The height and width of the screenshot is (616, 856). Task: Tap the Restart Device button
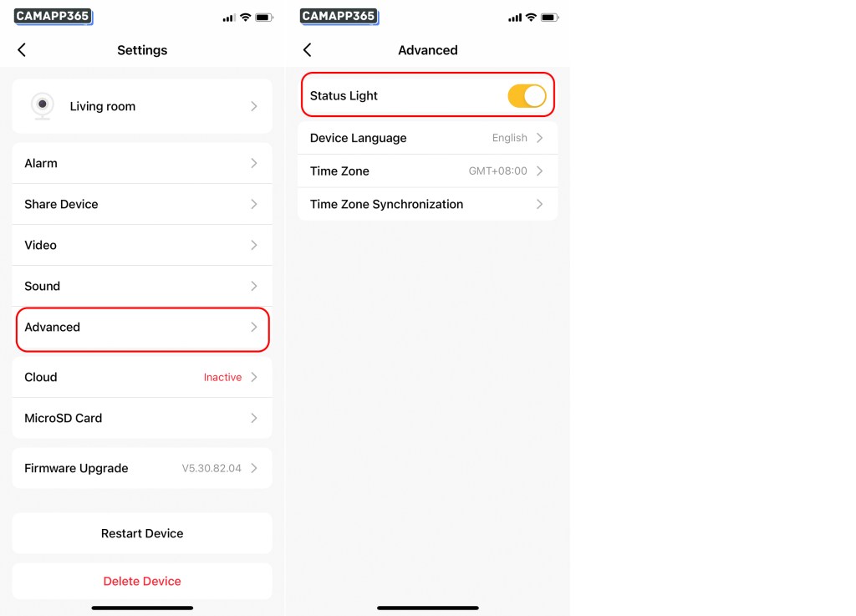pos(142,533)
